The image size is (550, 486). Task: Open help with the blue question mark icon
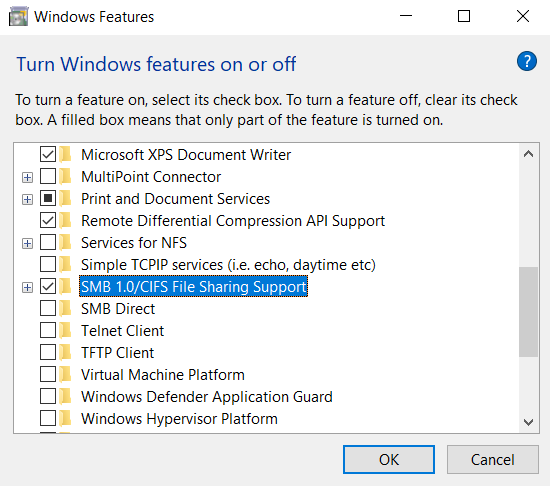[x=526, y=61]
